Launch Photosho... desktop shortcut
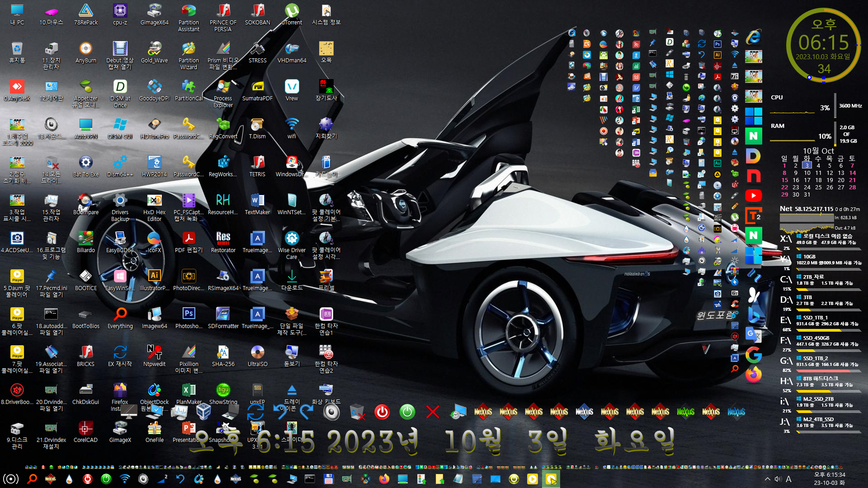 coord(189,318)
